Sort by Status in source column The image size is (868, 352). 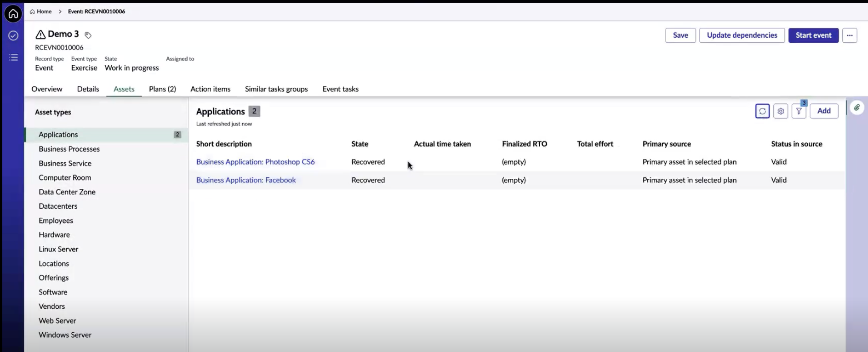coord(796,144)
